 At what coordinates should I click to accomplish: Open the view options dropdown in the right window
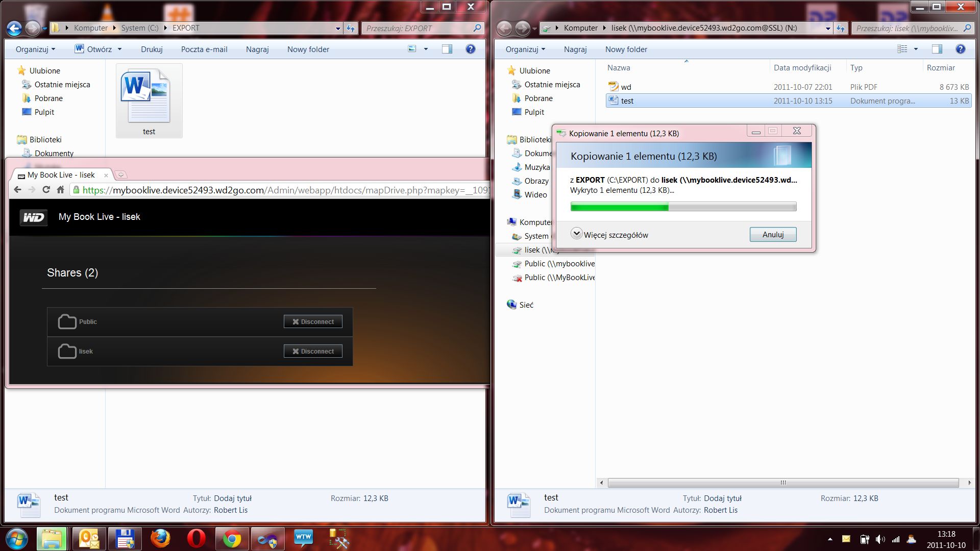click(916, 49)
